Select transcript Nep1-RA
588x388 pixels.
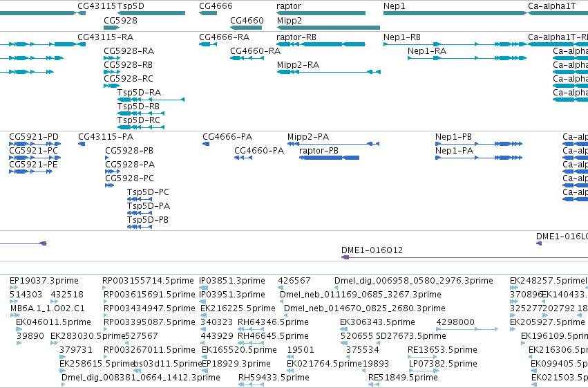(x=427, y=51)
